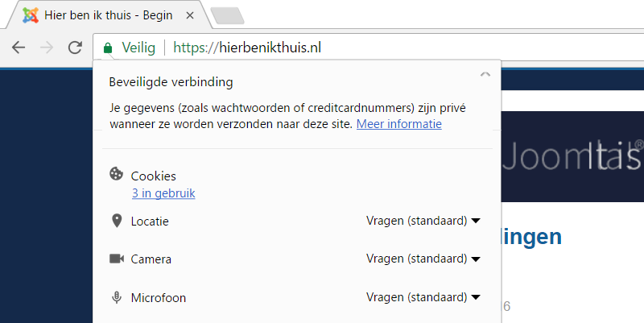Open the Camera permission dropdown
Viewport: 644px width, 323px height.
[x=423, y=259]
